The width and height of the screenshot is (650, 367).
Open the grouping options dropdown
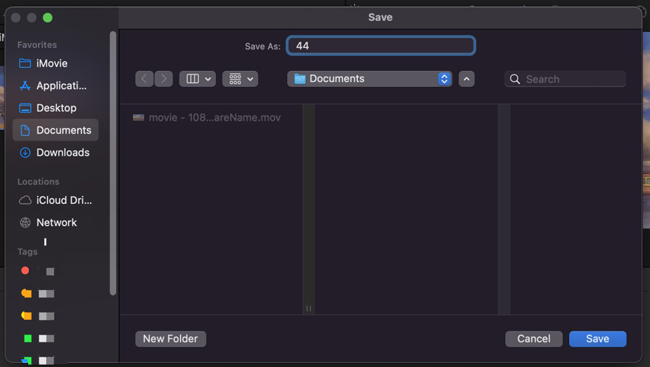[240, 79]
